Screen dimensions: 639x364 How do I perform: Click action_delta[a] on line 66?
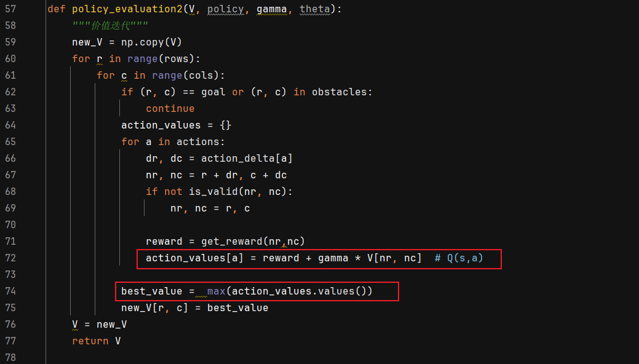pos(247,158)
